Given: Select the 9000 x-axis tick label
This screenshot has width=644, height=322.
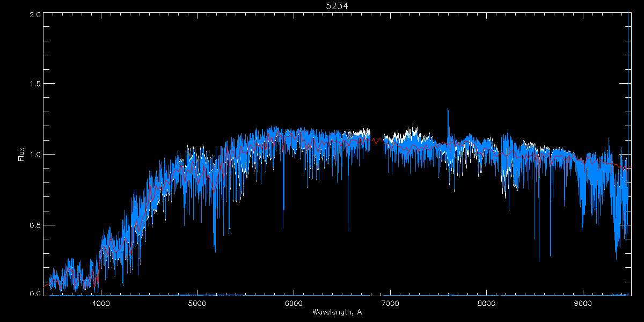Looking at the screenshot, I should pos(583,304).
